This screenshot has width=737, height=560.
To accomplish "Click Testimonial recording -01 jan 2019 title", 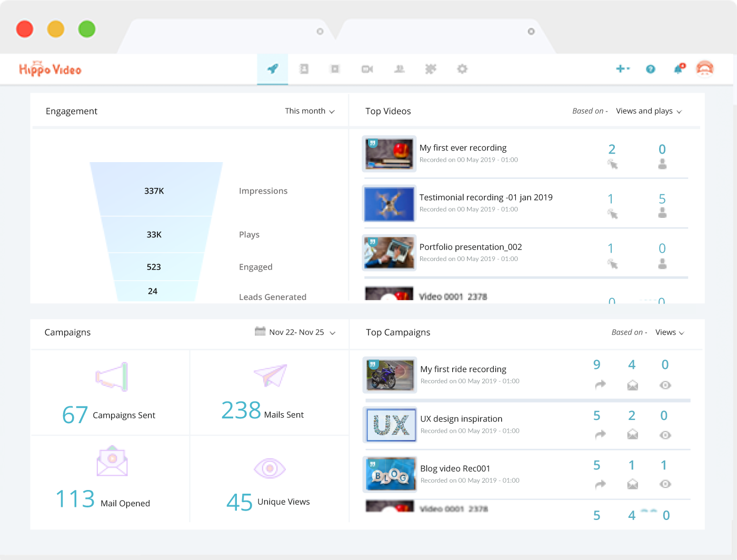I will [485, 197].
